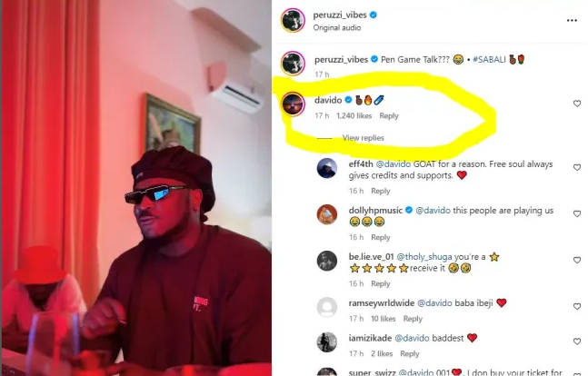This screenshot has width=588, height=376.
Task: Open davido's profile avatar
Action: tap(293, 104)
